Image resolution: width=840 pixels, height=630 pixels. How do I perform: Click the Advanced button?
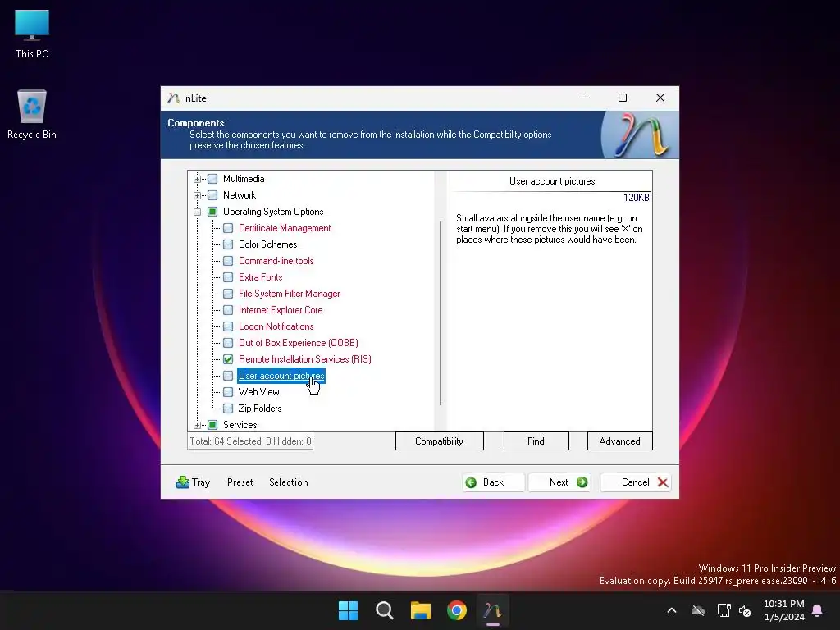click(x=620, y=441)
